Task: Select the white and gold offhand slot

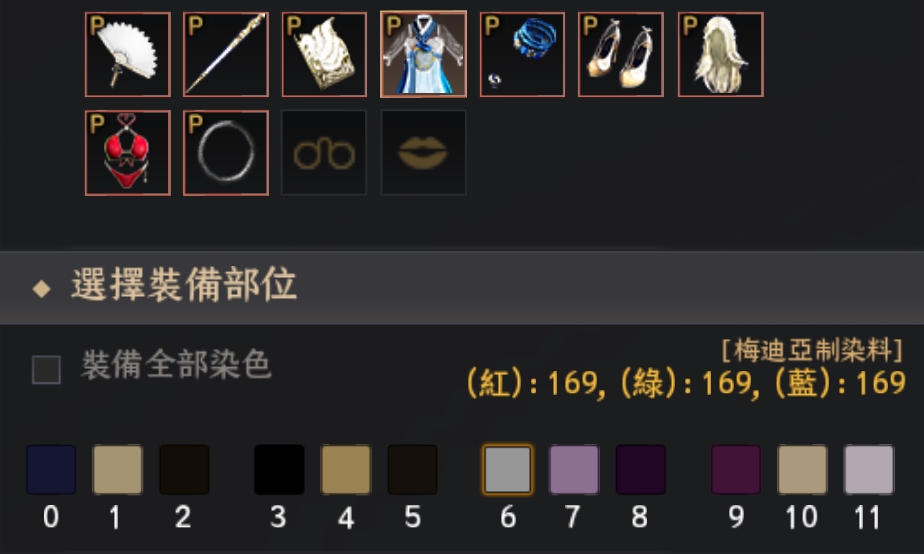Action: (x=325, y=54)
